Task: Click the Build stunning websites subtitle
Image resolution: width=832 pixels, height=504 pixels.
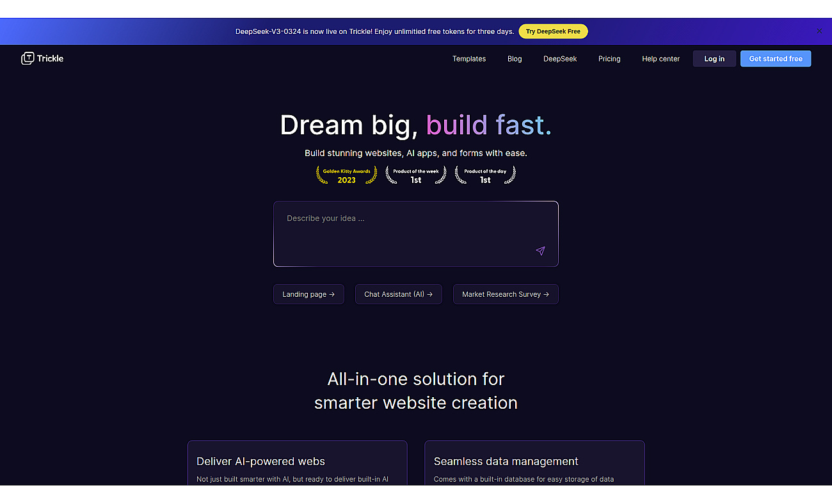Action: pyautogui.click(x=416, y=154)
